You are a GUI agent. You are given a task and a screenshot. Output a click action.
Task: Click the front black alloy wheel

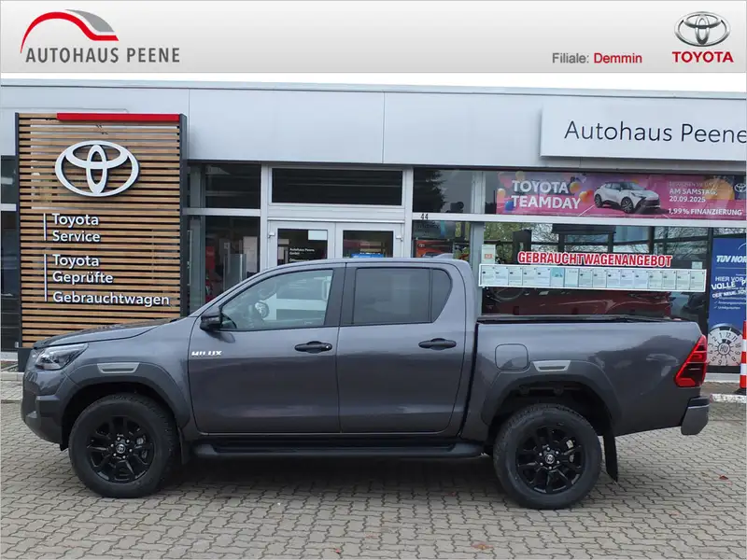tap(122, 446)
